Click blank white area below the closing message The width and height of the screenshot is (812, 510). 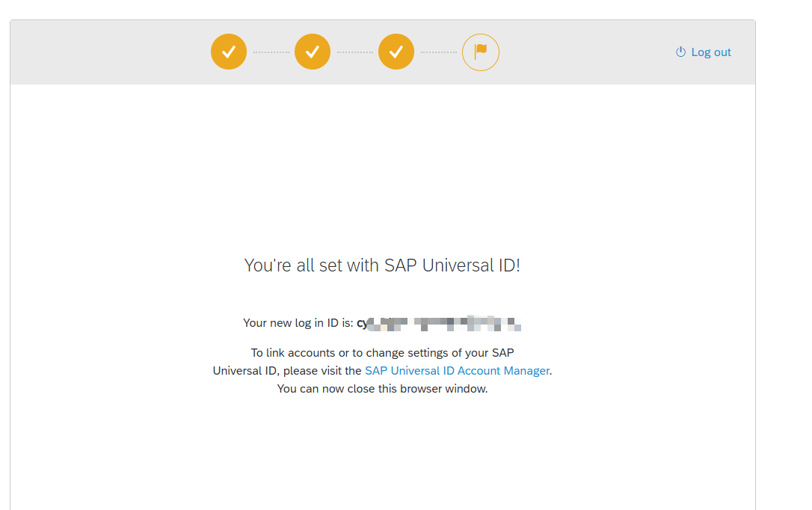click(x=382, y=456)
